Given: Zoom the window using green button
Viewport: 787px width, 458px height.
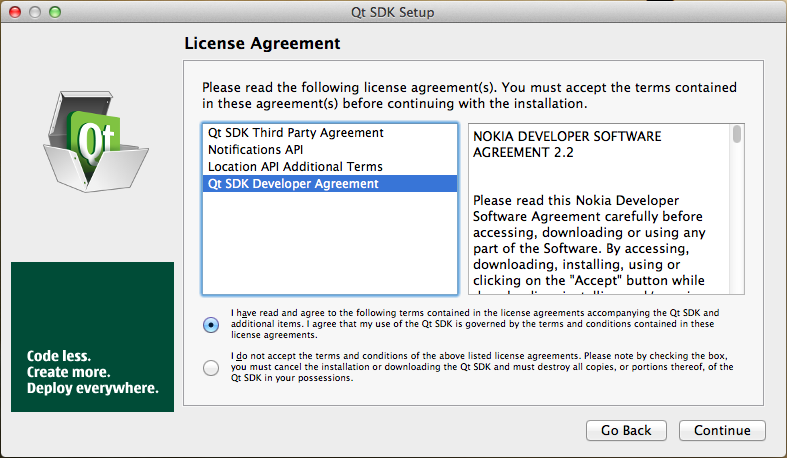Looking at the screenshot, I should (x=54, y=11).
